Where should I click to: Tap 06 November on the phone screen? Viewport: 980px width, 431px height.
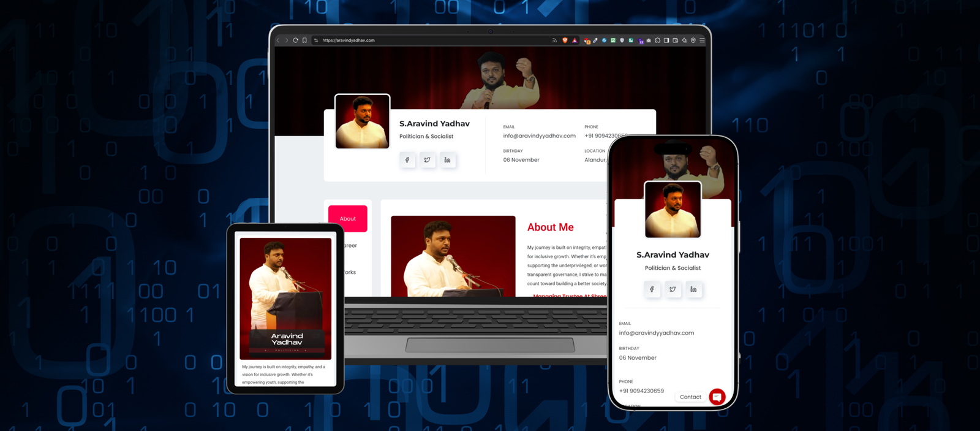click(638, 357)
